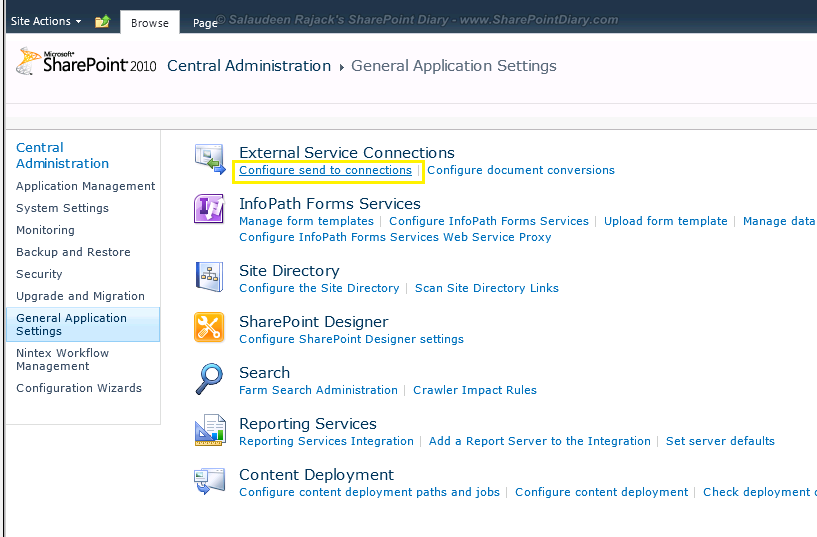
Task: Click the Reporting Services chart icon
Action: click(210, 430)
